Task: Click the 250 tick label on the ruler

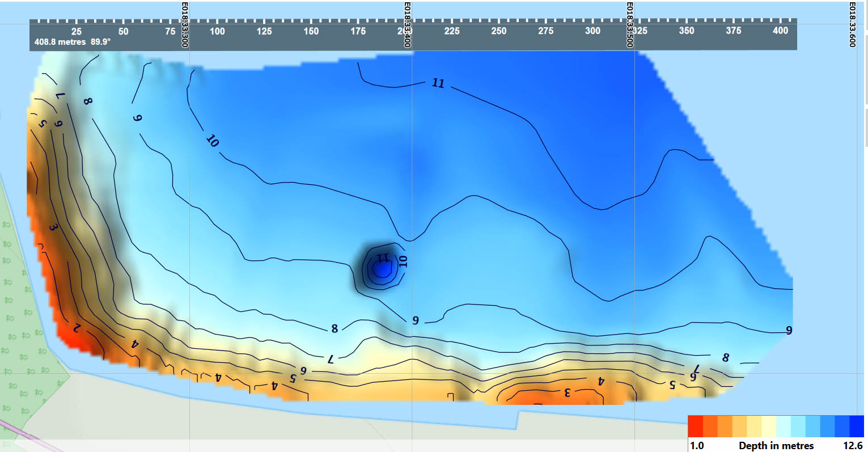Action: pos(499,31)
